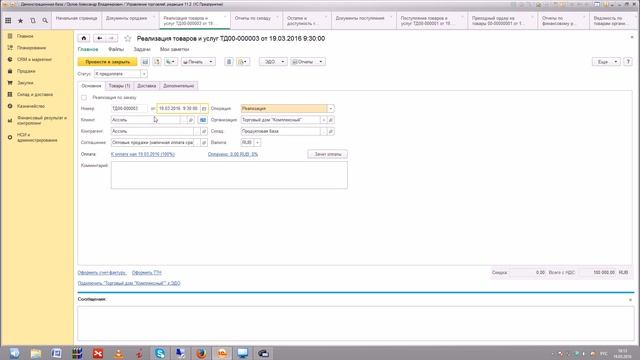Open the Оплачено payment status link
The image size is (640, 360).
[x=233, y=154]
